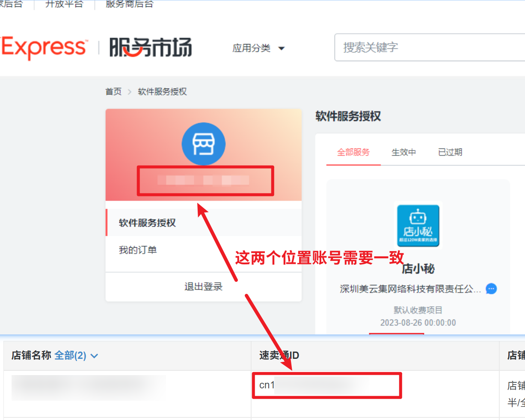Click 深圳美云集网络科技有限责任公 company text
The width and height of the screenshot is (525, 420).
410,289
